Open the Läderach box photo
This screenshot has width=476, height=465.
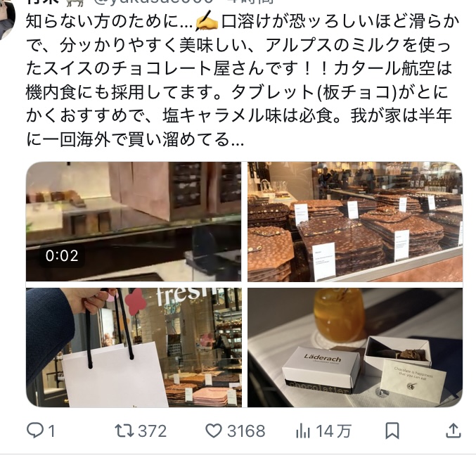[355, 348]
